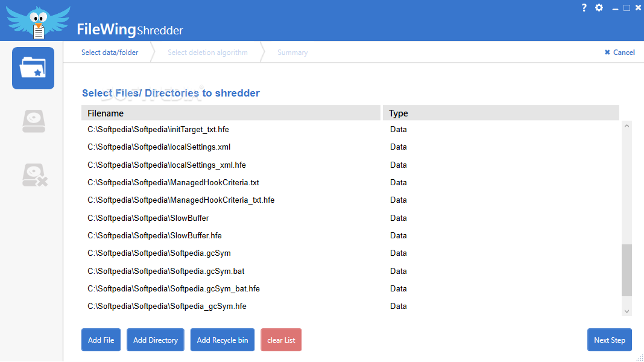Screen dimensions: 644x362
Task: Maximize the FileWing window
Action: point(627,8)
